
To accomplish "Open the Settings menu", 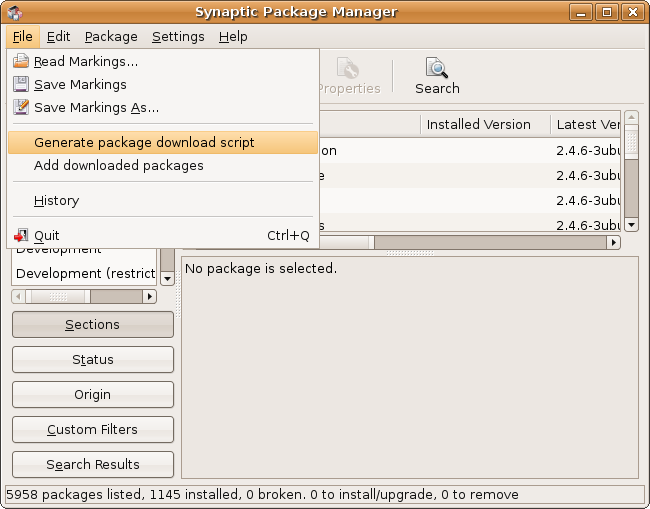I will pyautogui.click(x=178, y=37).
